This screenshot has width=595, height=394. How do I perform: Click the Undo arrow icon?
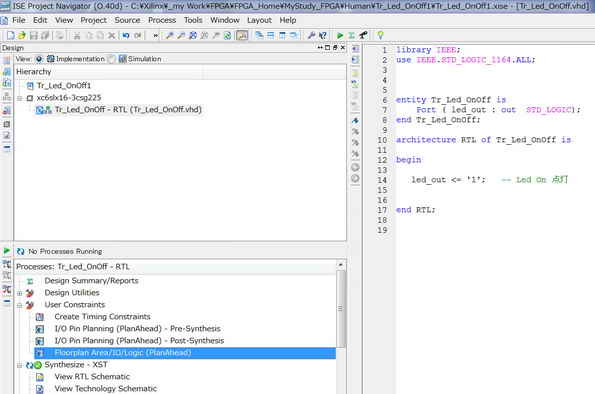[x=126, y=36]
